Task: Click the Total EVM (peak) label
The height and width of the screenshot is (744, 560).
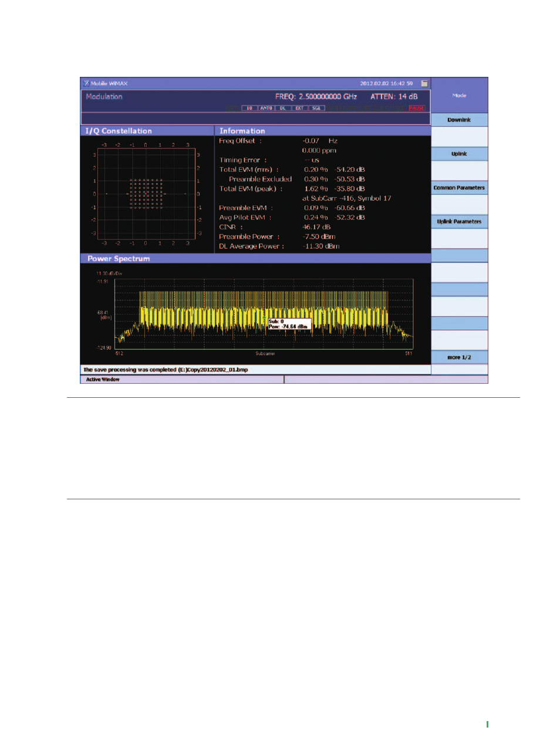Action: pos(251,189)
